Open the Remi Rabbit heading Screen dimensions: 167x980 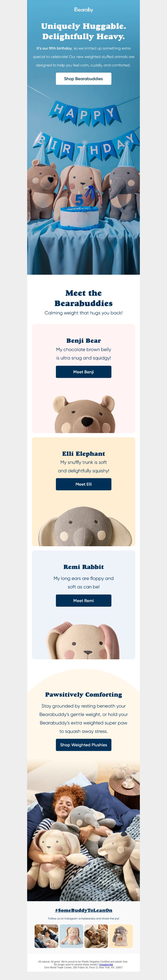coord(83,567)
